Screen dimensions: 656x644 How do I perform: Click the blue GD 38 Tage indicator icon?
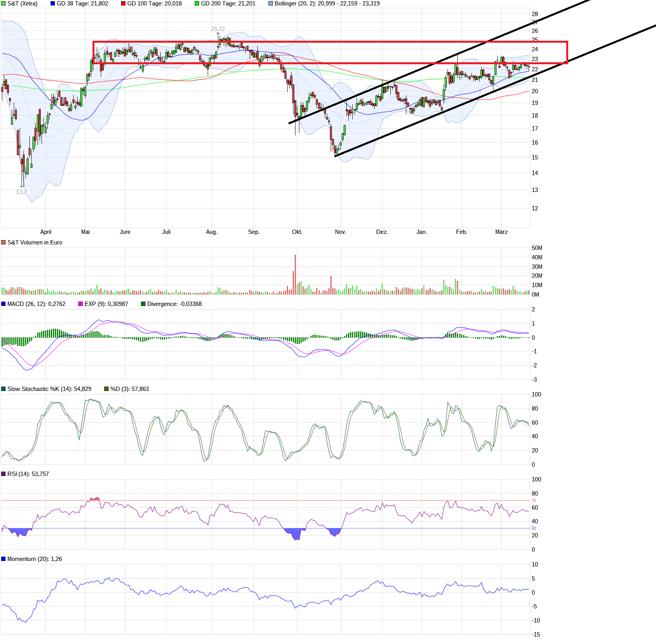click(52, 4)
